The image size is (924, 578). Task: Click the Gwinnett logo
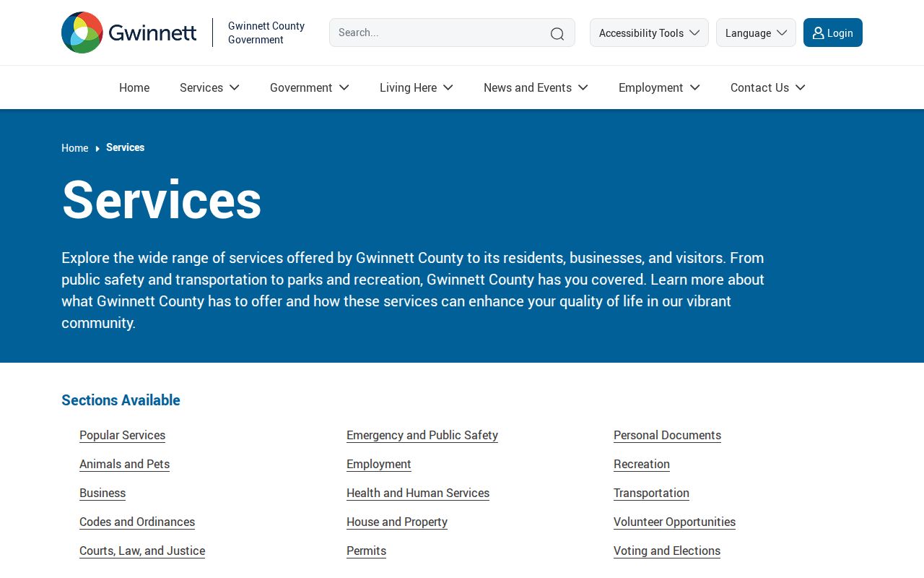click(x=129, y=33)
